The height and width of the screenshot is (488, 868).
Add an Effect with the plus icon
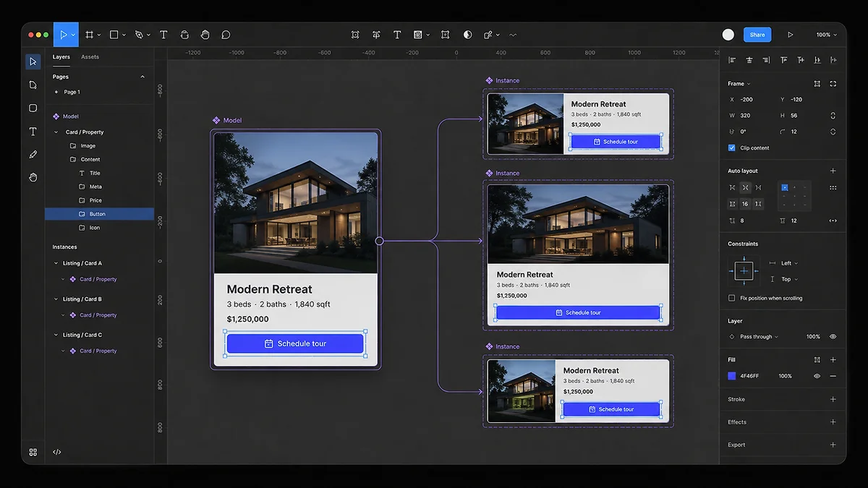[x=833, y=422]
